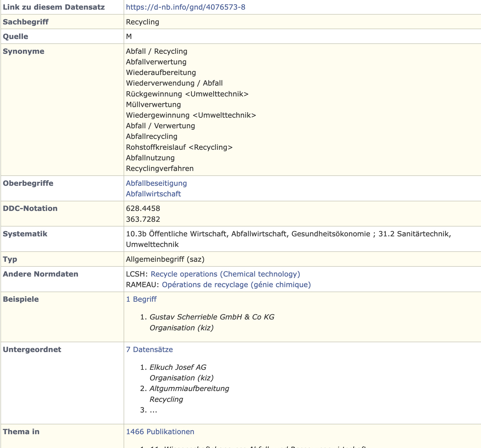
Task: Select synonym Wiederaufbereitung
Action: [x=161, y=73]
